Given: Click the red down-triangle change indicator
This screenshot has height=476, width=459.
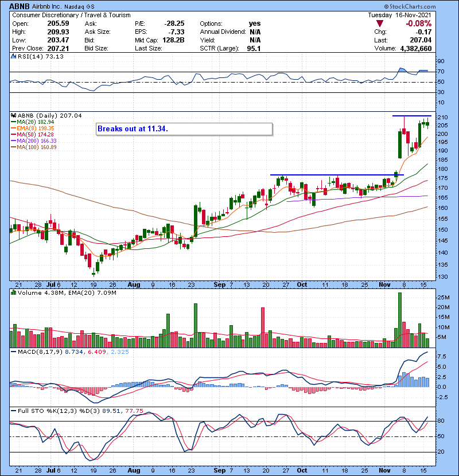Looking at the screenshot, I should point(379,24).
